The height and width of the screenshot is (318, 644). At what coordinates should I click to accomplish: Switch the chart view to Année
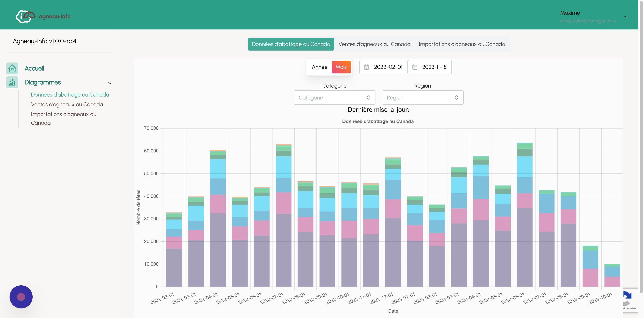tap(319, 67)
